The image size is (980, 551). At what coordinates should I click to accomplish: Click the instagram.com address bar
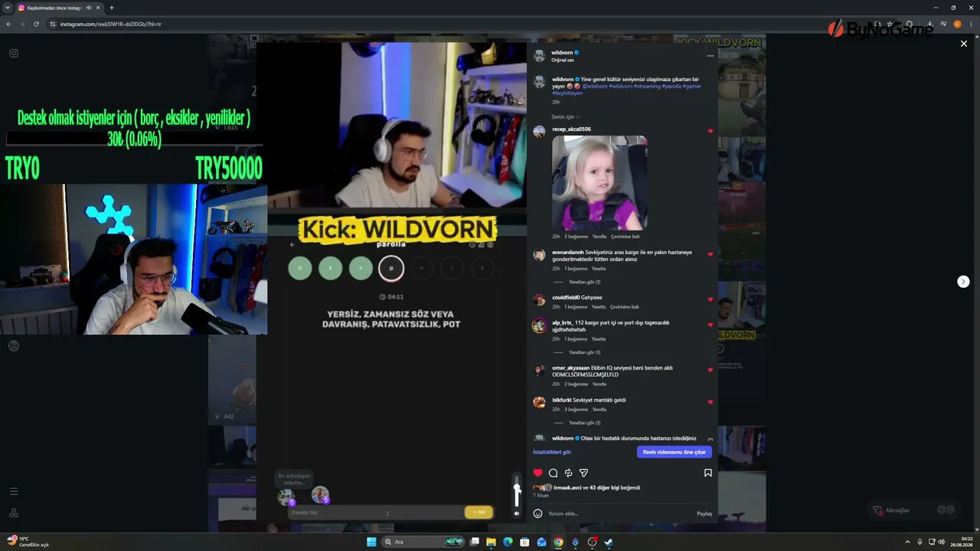pos(459,24)
